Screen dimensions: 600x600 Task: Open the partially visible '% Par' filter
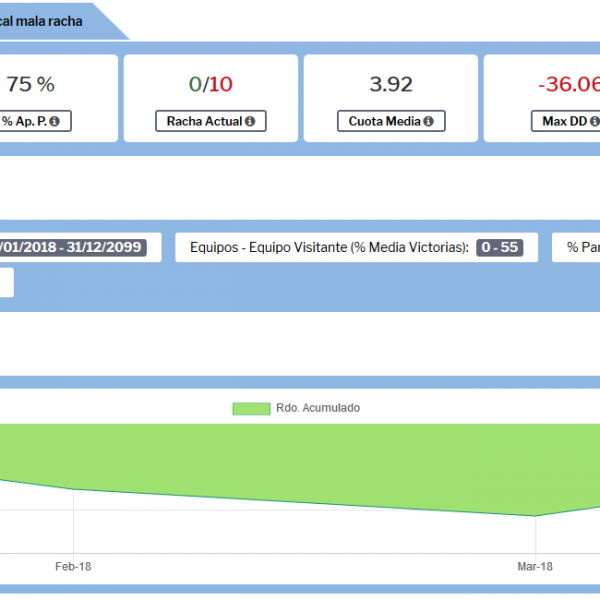580,247
